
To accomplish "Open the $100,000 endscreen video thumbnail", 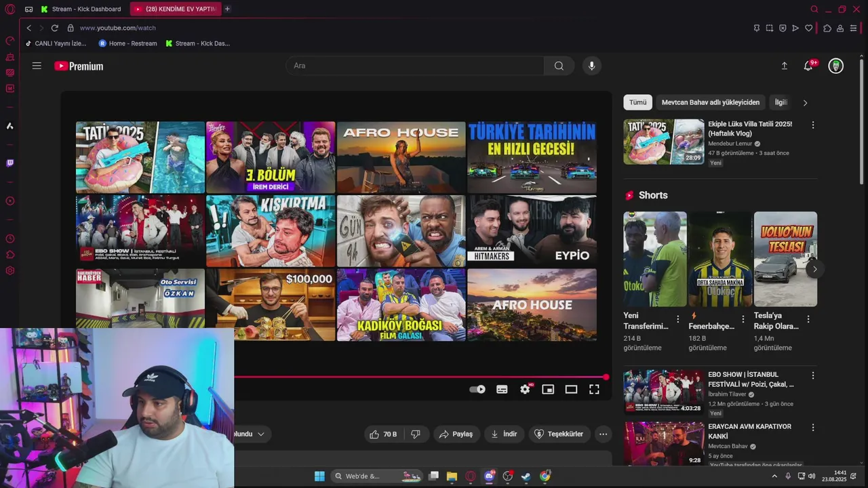I will coord(271,304).
